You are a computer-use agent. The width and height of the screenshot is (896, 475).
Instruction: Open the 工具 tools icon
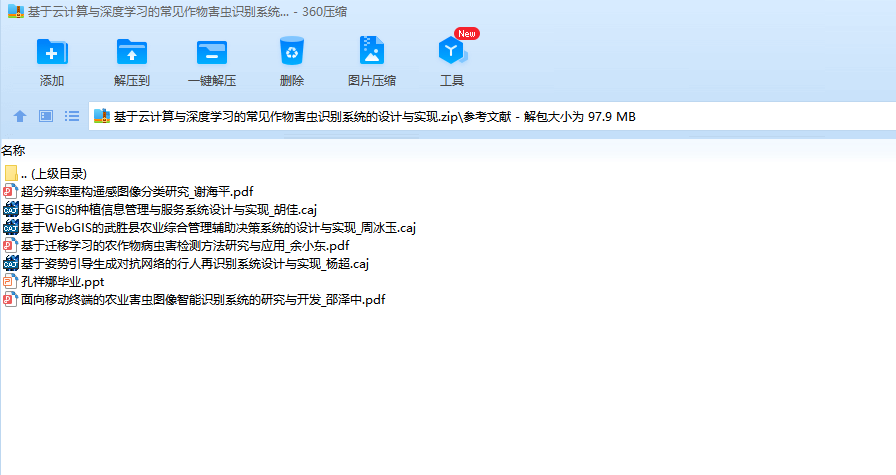pos(452,51)
